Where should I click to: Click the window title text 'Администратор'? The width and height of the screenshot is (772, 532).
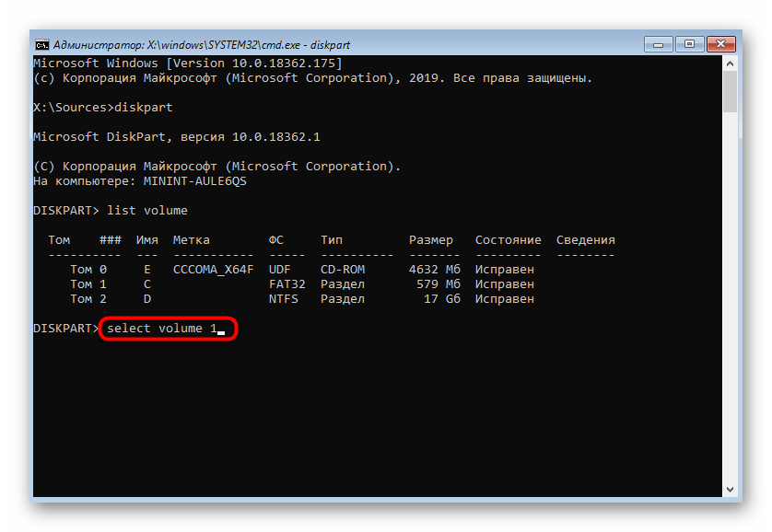(92, 44)
